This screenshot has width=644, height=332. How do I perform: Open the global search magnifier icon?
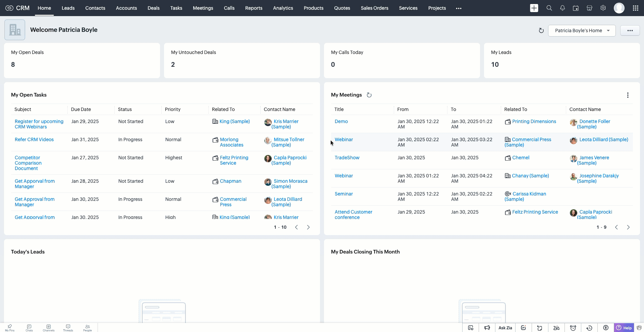point(549,8)
